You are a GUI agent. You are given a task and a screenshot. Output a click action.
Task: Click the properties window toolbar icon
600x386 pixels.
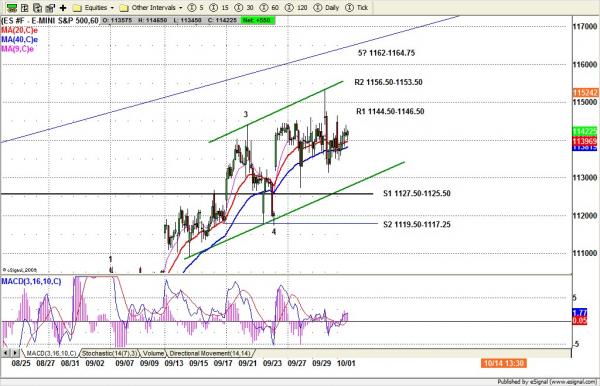point(50,7)
